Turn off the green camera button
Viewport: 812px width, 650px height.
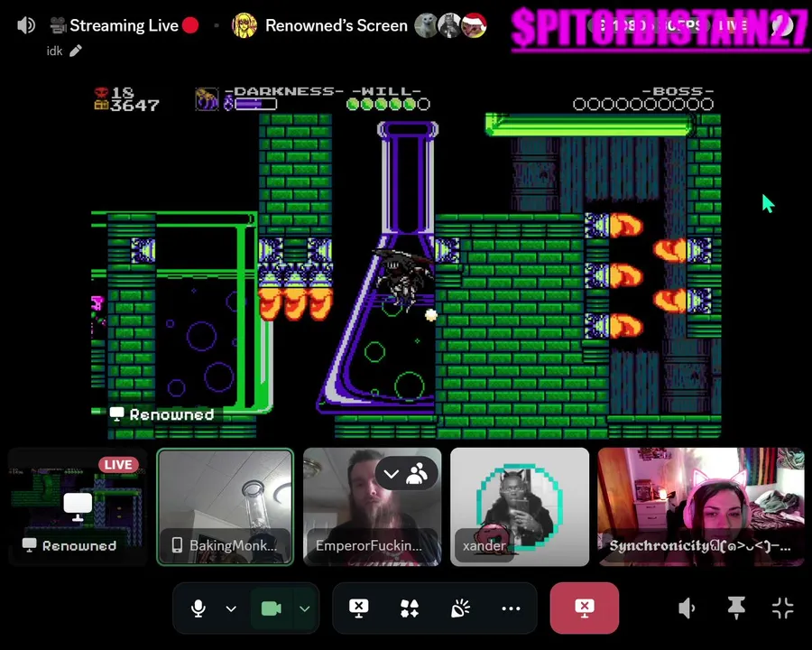pyautogui.click(x=272, y=608)
